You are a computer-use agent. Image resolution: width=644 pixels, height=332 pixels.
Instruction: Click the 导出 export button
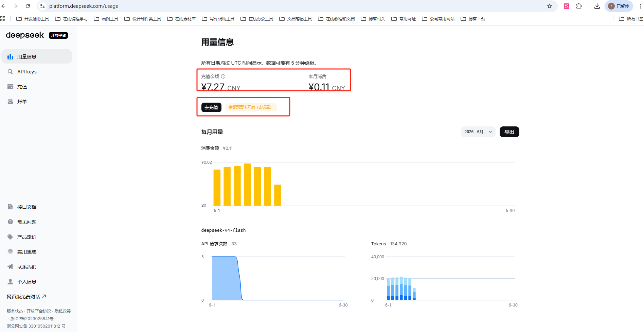pos(509,132)
